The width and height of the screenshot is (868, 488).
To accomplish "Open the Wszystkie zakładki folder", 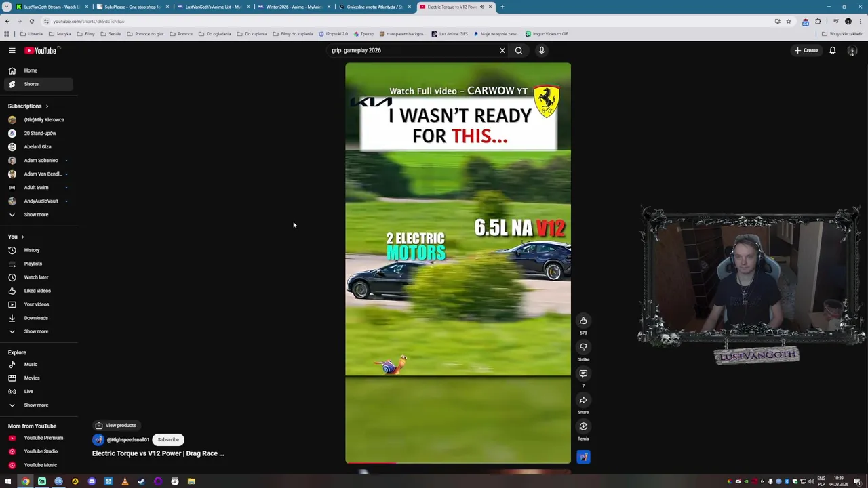I will pos(842,34).
